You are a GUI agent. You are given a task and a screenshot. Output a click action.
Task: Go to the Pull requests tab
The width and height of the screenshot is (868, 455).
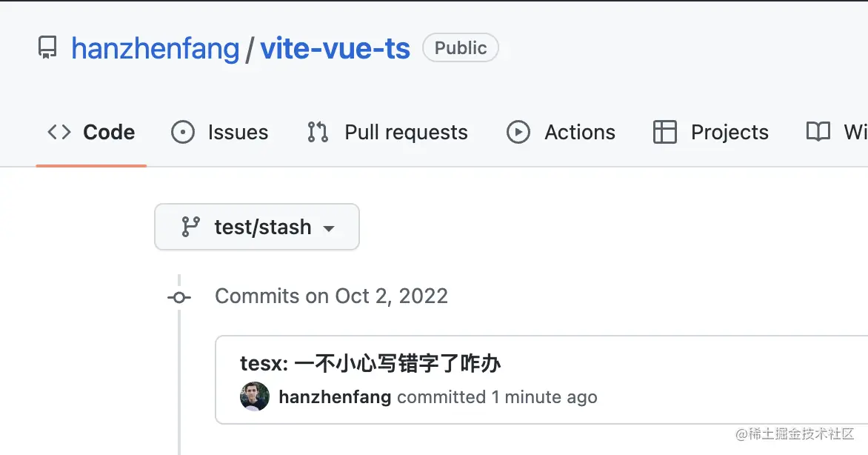pyautogui.click(x=406, y=133)
